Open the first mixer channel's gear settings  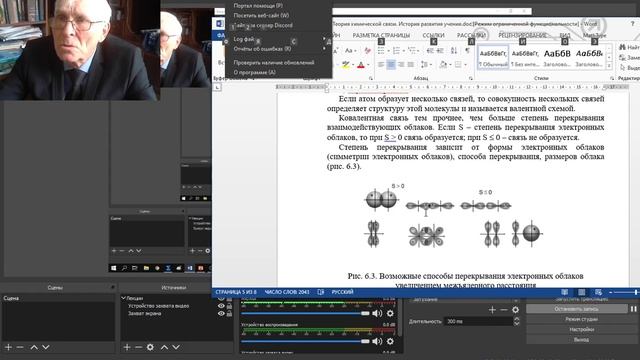click(390, 313)
